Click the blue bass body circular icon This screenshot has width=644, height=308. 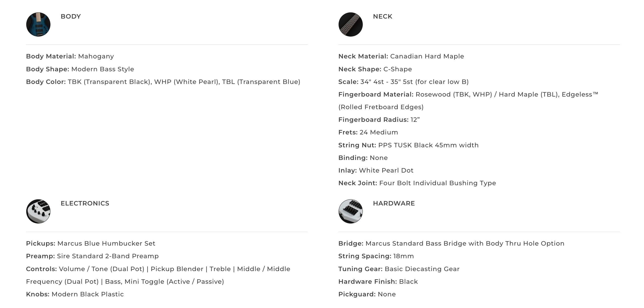coord(38,25)
